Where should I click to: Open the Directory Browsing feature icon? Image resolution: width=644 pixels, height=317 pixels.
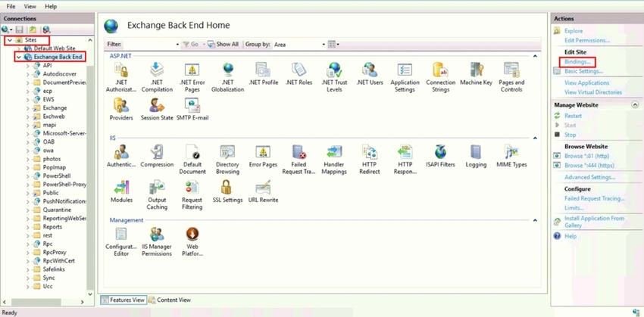pos(227,152)
